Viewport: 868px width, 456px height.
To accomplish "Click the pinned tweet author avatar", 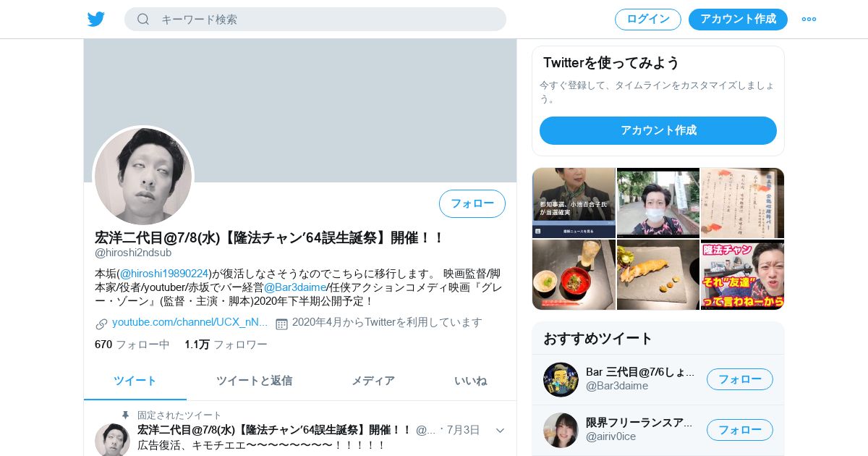I will point(112,439).
